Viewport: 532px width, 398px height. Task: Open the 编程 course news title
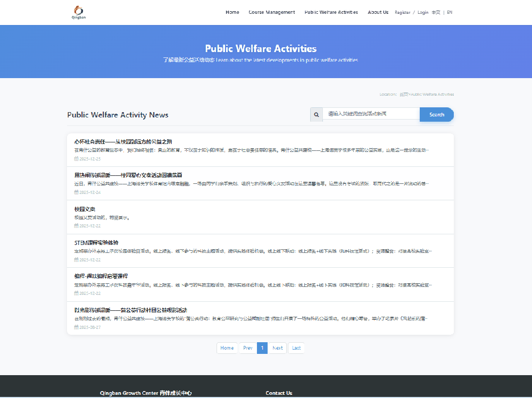[x=101, y=276]
